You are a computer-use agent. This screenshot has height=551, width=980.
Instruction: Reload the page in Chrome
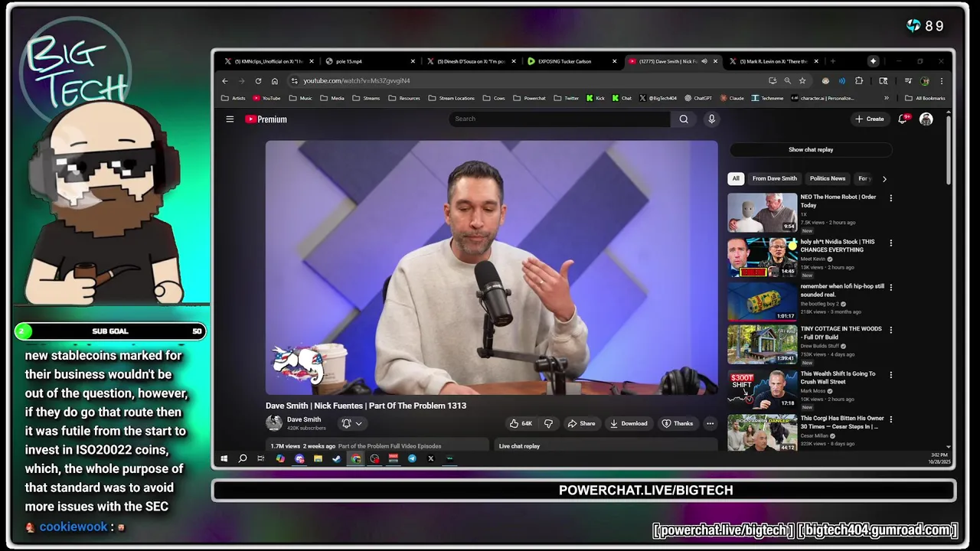(x=258, y=80)
